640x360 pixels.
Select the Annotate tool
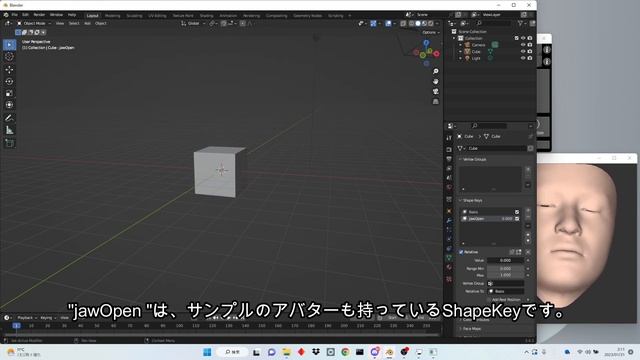pos(9,118)
